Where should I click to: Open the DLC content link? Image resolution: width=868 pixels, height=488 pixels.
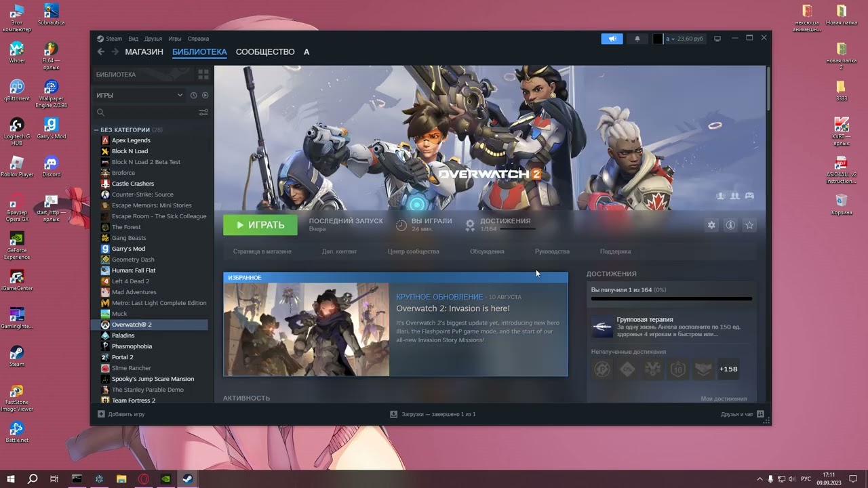[x=339, y=251]
